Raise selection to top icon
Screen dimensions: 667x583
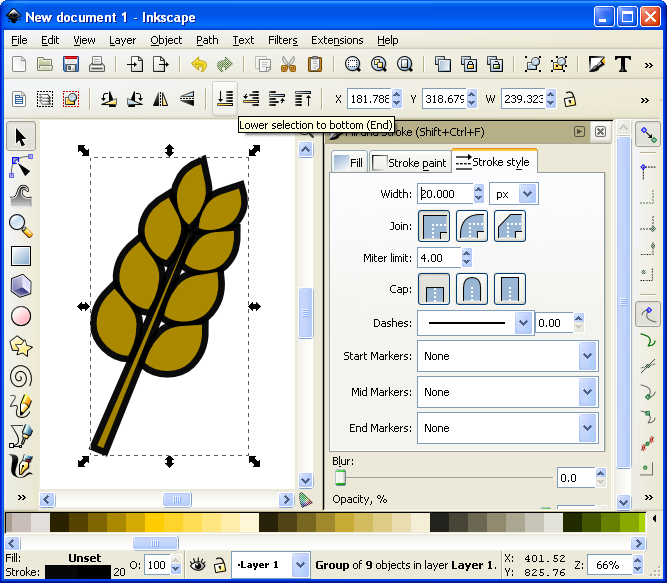[x=303, y=99]
